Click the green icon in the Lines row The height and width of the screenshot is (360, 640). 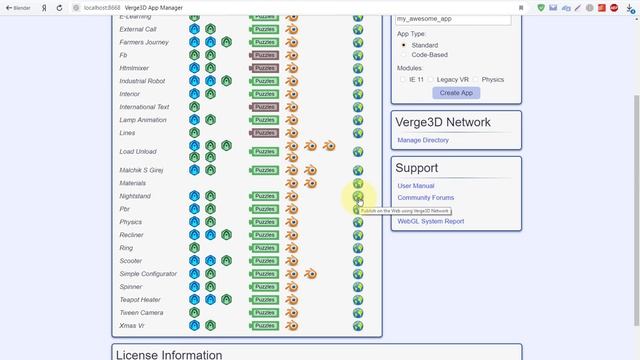point(194,133)
